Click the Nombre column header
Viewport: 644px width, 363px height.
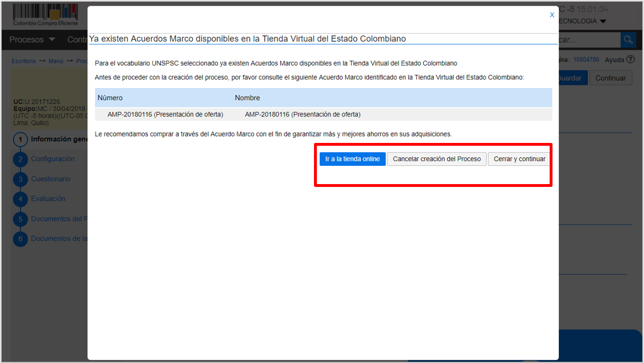[247, 98]
